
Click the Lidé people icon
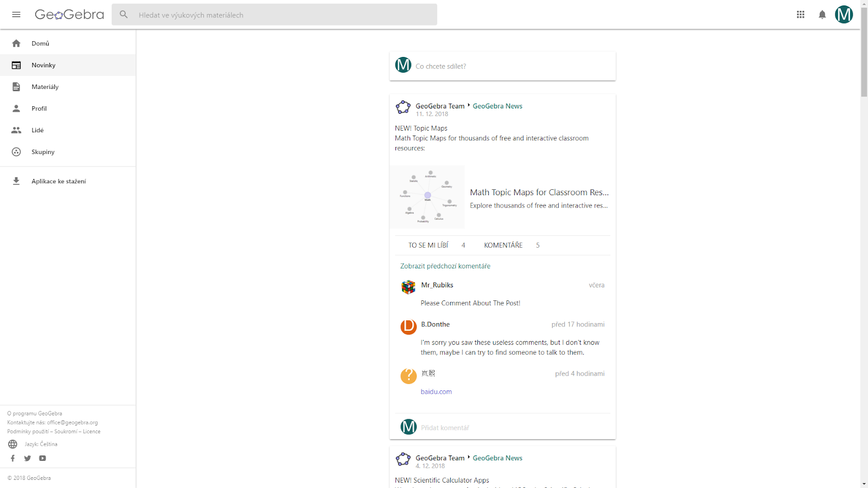[16, 130]
